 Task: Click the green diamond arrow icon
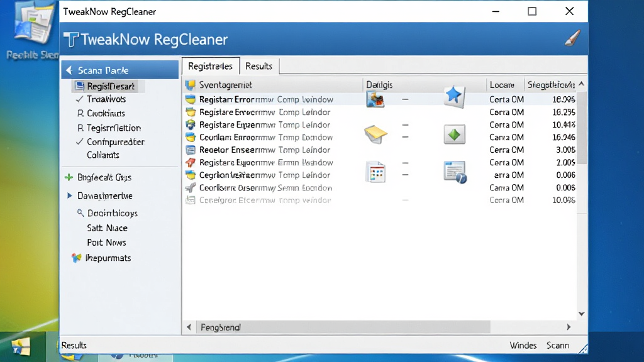pos(454,134)
